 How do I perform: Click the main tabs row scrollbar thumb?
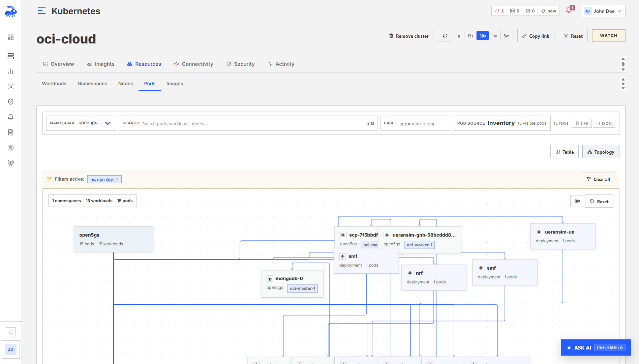coord(623,64)
